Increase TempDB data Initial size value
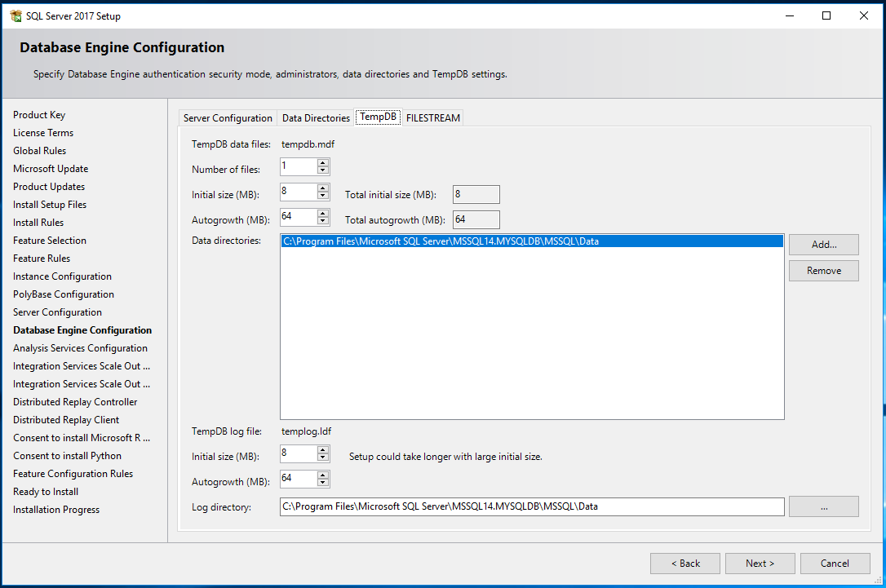The image size is (886, 588). point(324,188)
